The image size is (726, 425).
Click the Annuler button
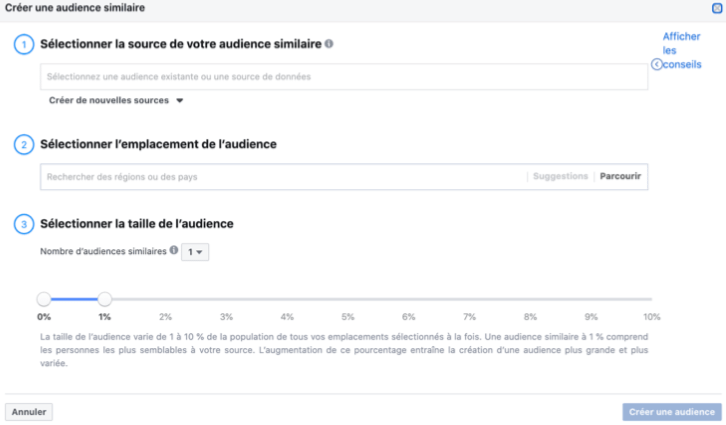29,412
